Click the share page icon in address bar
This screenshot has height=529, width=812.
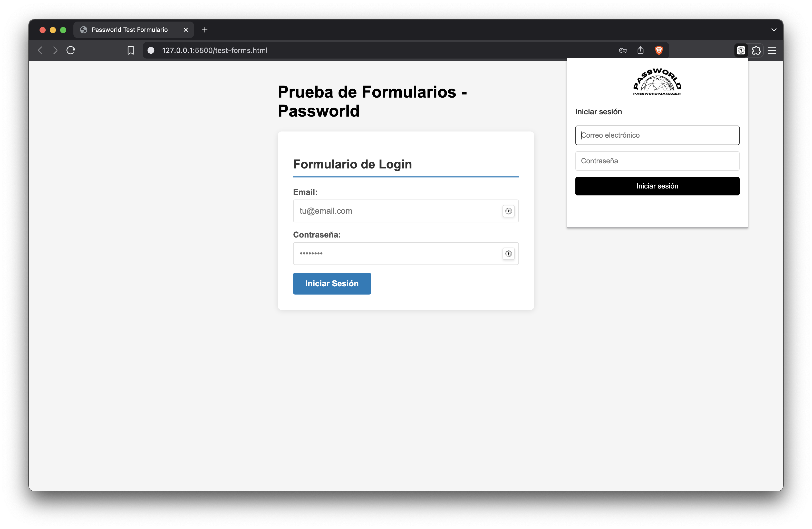click(640, 50)
